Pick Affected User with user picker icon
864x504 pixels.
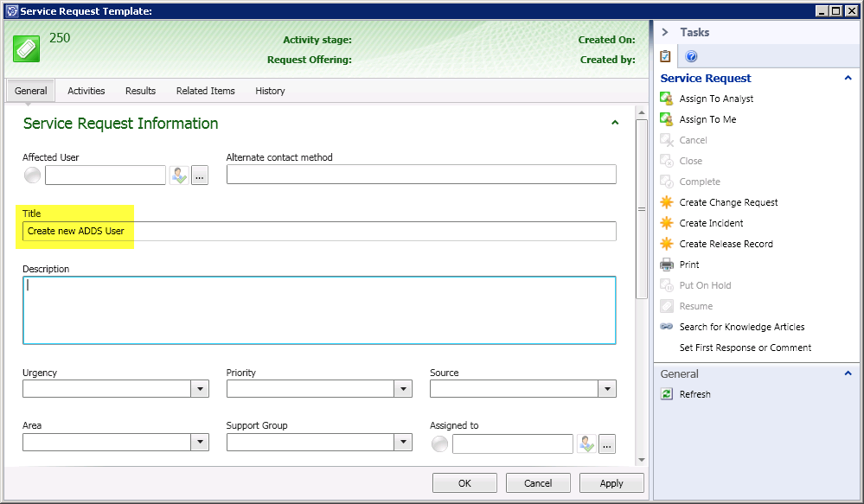pos(178,175)
